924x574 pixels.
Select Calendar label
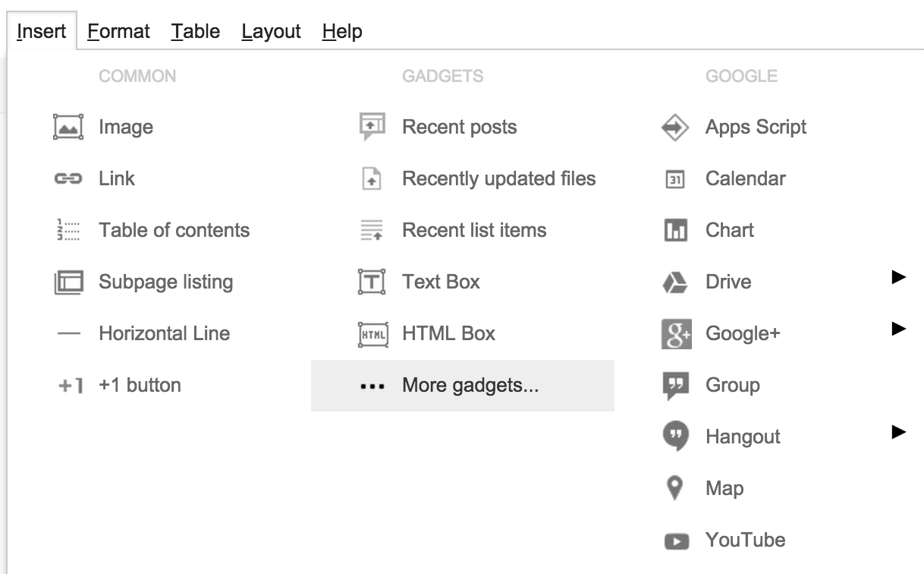(x=745, y=178)
